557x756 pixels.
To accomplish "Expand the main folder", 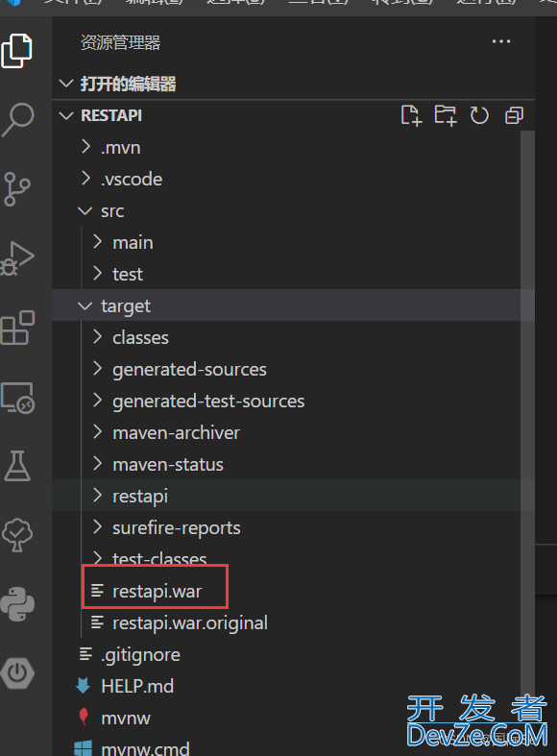I will [x=97, y=242].
